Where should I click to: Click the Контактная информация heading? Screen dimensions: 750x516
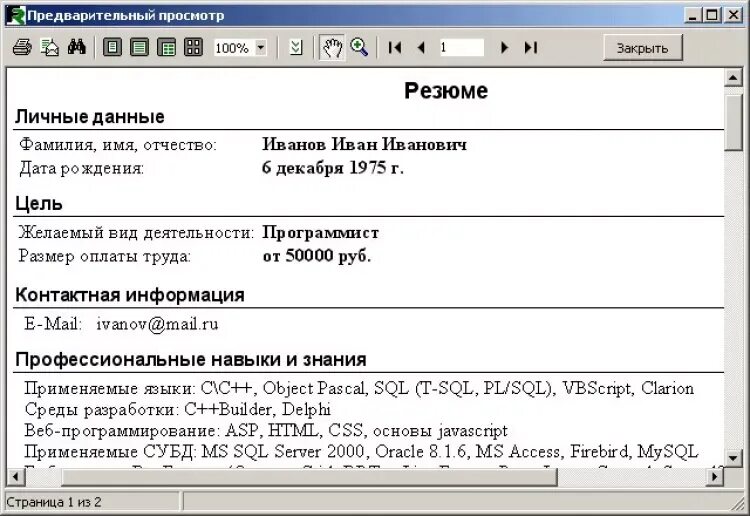tap(130, 295)
